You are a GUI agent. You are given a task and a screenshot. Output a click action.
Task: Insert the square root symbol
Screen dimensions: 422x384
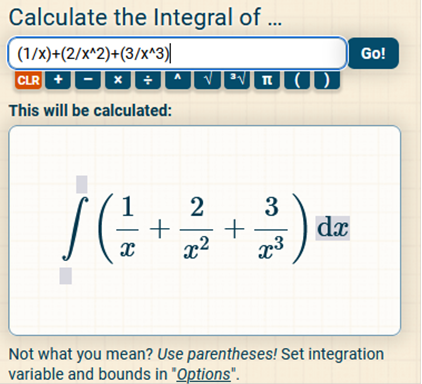207,80
